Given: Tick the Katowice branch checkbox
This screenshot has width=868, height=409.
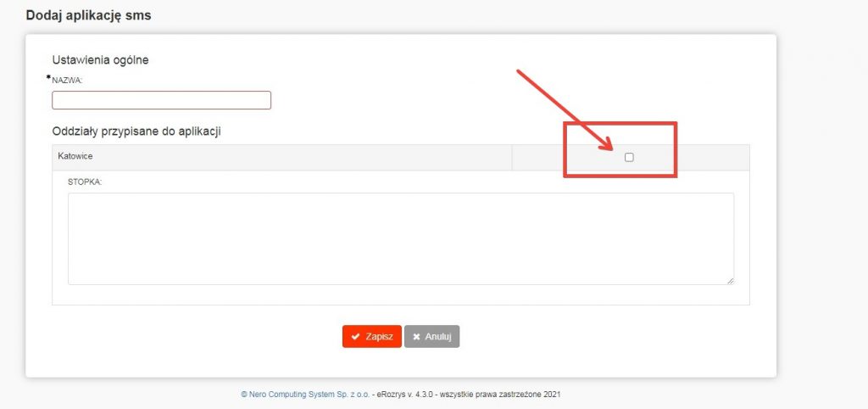Looking at the screenshot, I should [629, 157].
